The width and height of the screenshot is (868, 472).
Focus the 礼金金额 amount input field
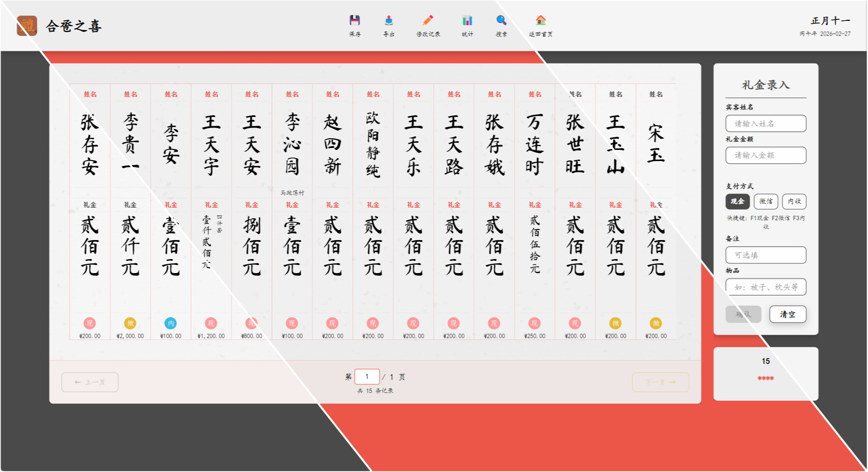766,155
